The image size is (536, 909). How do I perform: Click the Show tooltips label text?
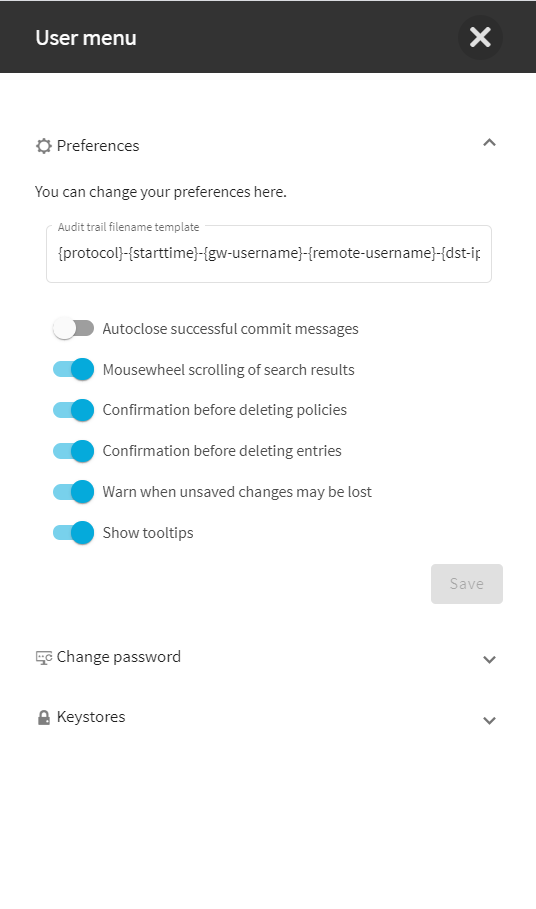pyautogui.click(x=148, y=533)
